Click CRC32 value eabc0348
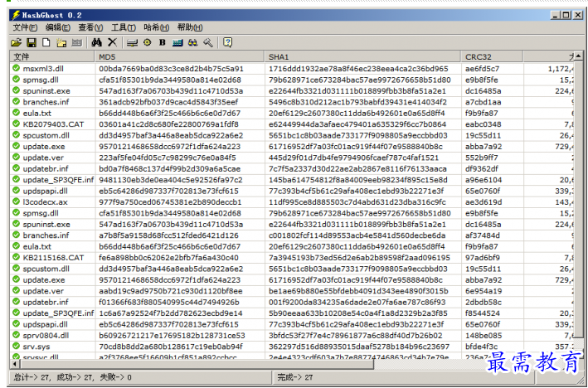This screenshot has height=388, width=588. [x=483, y=124]
